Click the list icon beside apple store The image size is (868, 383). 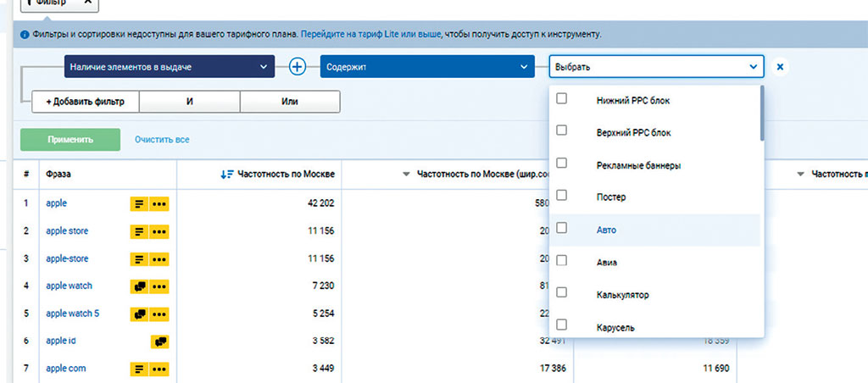coord(138,231)
